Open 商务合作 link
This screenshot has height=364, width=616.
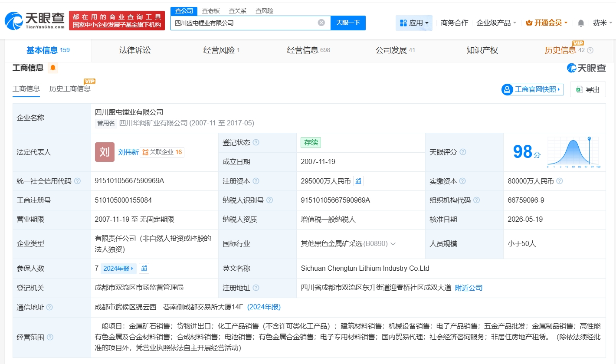(x=454, y=23)
